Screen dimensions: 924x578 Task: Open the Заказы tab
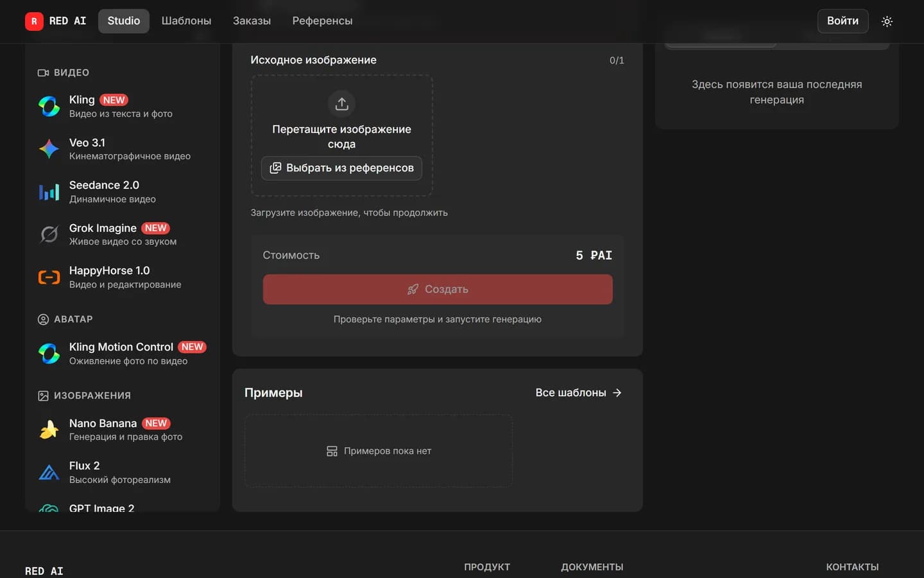[252, 21]
